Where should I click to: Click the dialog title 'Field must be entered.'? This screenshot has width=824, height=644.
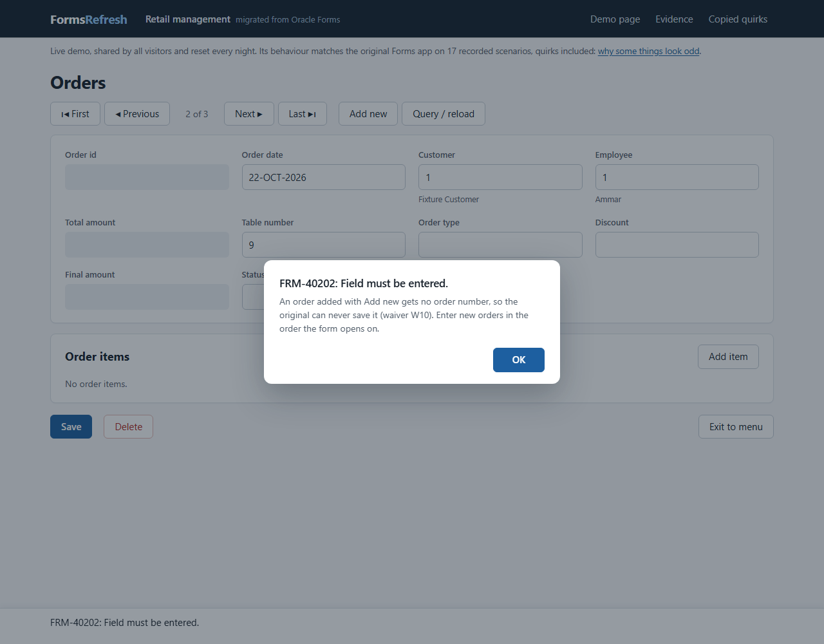click(x=394, y=283)
